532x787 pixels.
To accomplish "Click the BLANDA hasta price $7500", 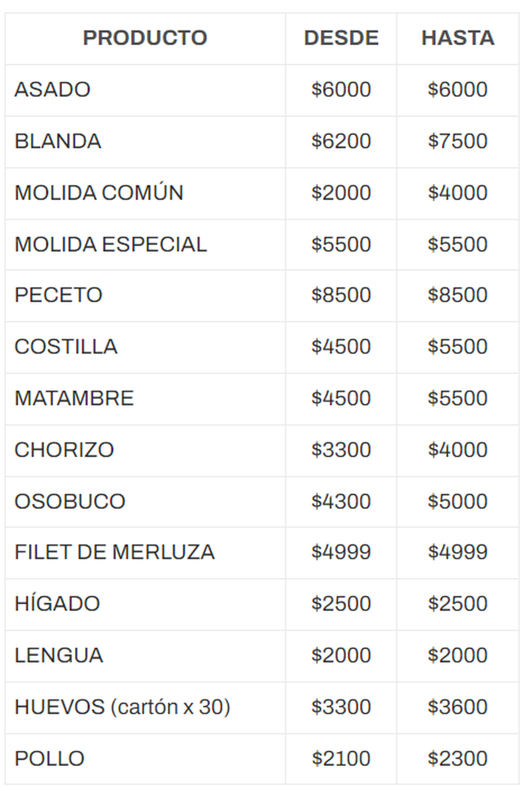I will coord(458,141).
